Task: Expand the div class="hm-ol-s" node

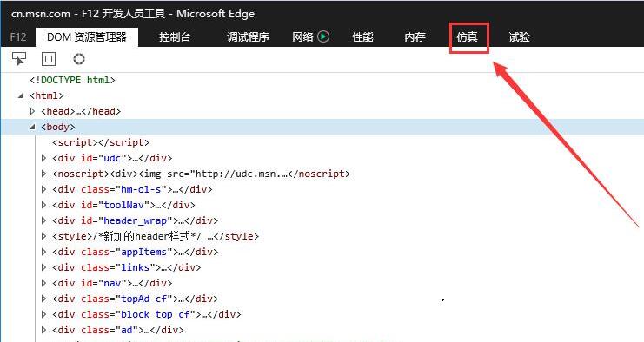Action: [x=44, y=189]
